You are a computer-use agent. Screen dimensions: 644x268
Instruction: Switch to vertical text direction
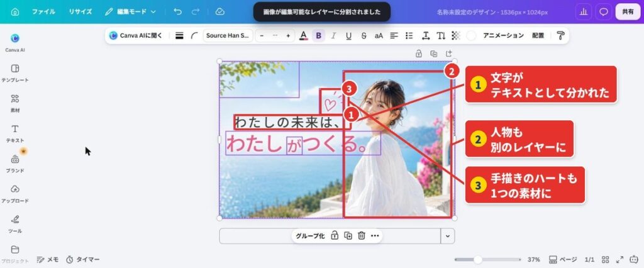point(441,36)
